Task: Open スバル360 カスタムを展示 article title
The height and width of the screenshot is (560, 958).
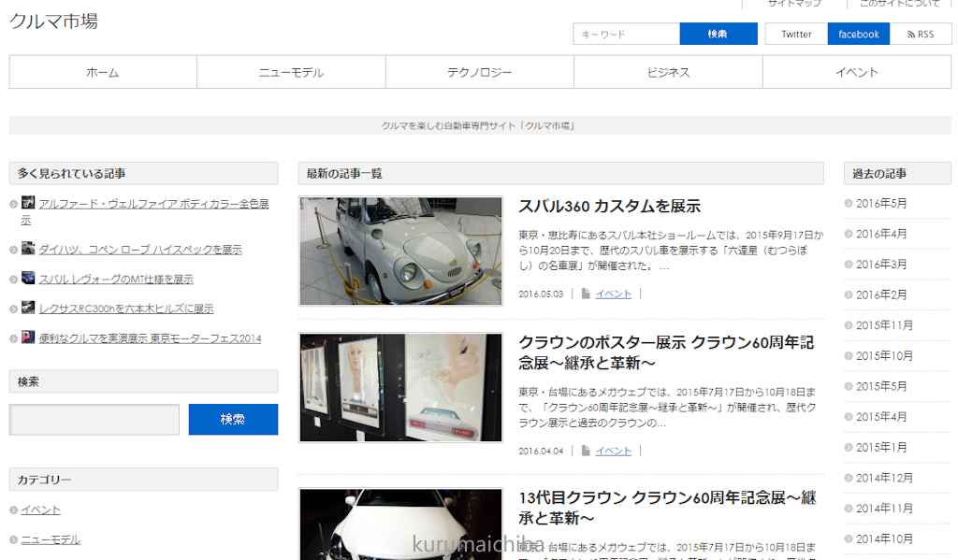Action: [609, 207]
